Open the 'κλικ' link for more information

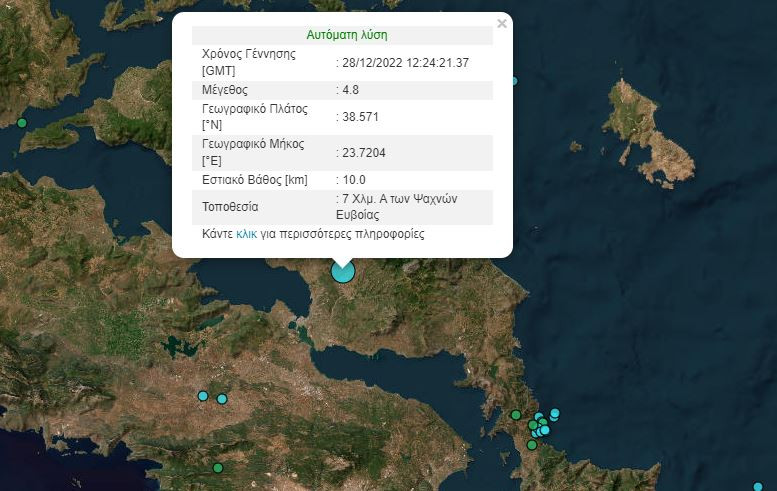pos(246,234)
